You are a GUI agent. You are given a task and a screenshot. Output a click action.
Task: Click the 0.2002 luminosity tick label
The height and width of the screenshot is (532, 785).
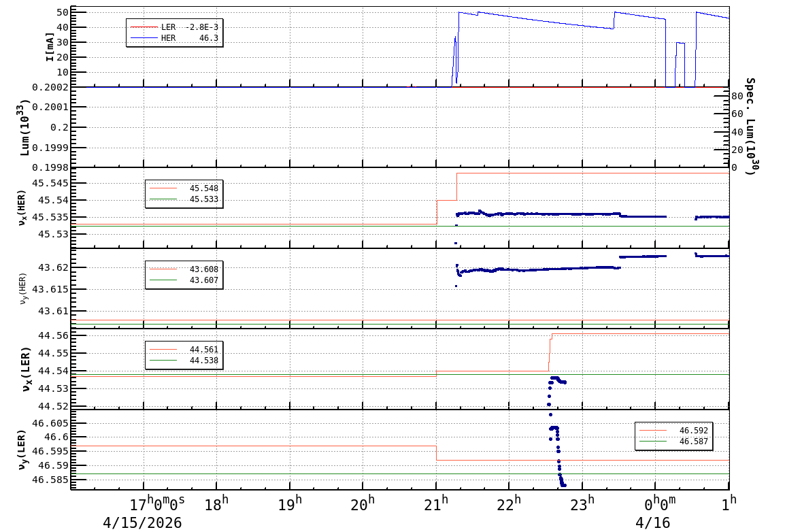click(x=50, y=88)
